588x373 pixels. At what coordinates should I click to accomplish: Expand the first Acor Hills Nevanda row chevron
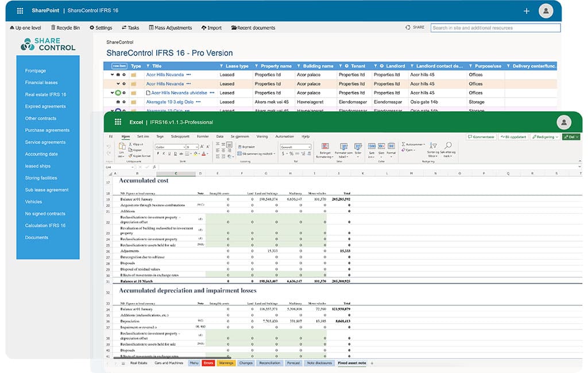click(112, 75)
